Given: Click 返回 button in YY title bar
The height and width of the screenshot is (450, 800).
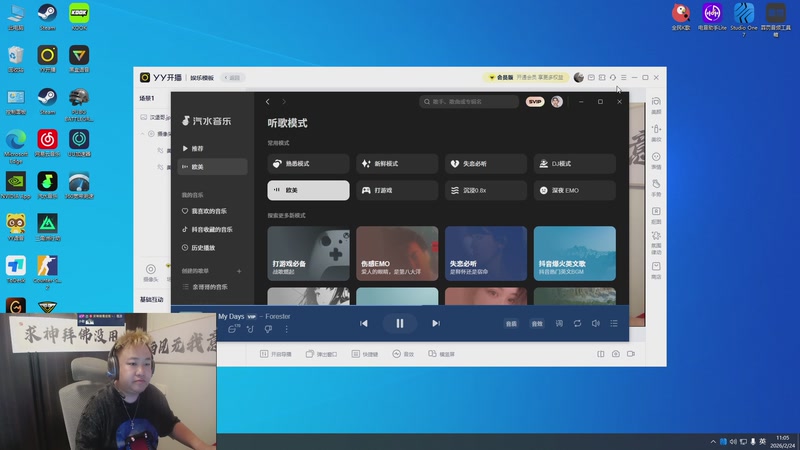Looking at the screenshot, I should tap(233, 78).
